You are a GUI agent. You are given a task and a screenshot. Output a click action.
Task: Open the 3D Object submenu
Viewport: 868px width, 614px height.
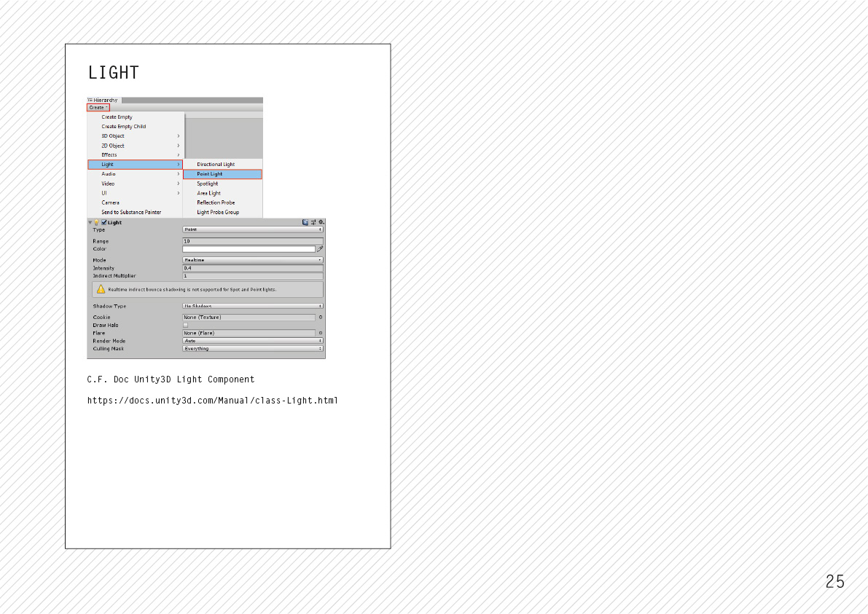(135, 136)
